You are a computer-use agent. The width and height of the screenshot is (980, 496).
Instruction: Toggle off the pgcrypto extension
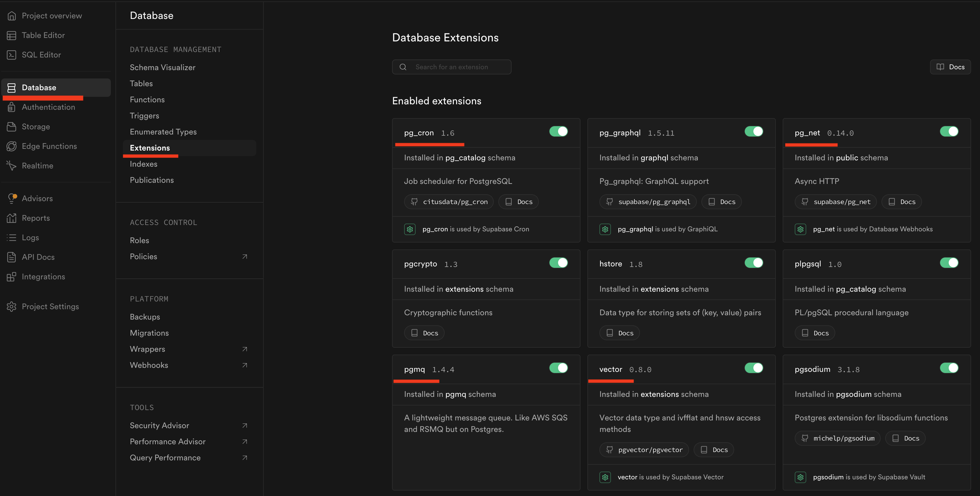(x=558, y=263)
